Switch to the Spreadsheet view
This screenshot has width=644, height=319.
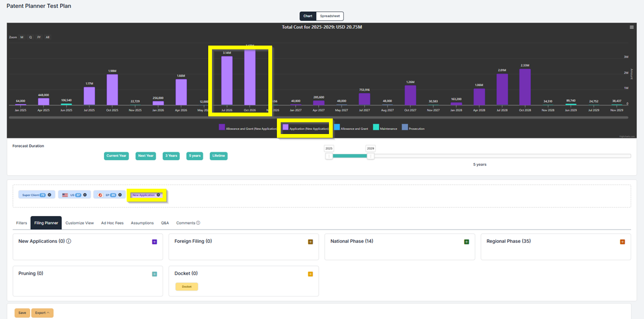pyautogui.click(x=330, y=16)
